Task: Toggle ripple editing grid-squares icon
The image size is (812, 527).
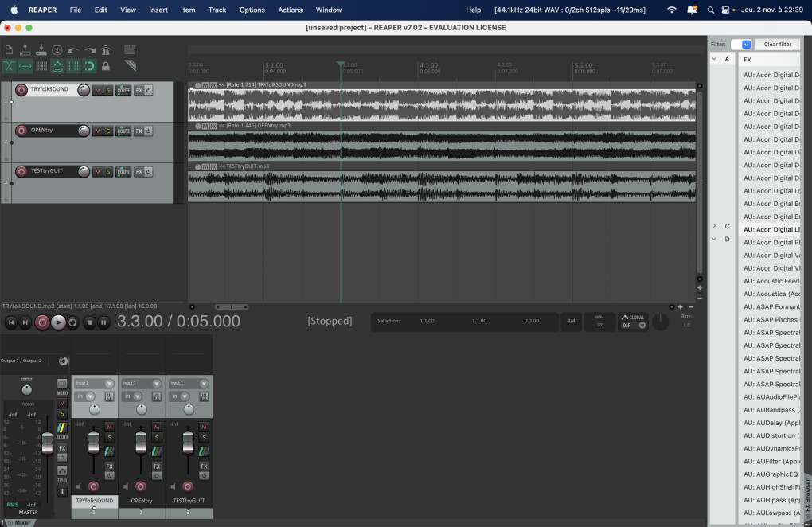Action: (x=41, y=66)
